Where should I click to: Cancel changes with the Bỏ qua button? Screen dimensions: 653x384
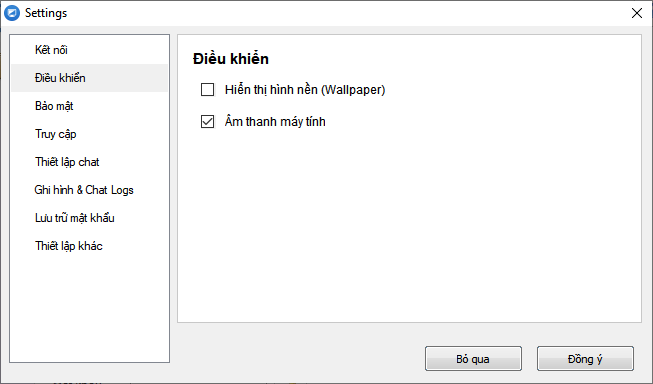coord(473,359)
